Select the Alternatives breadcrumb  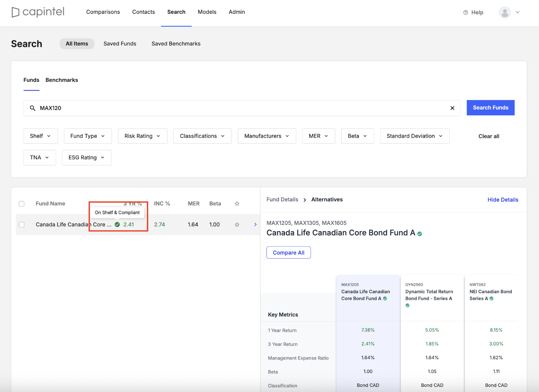coord(327,200)
